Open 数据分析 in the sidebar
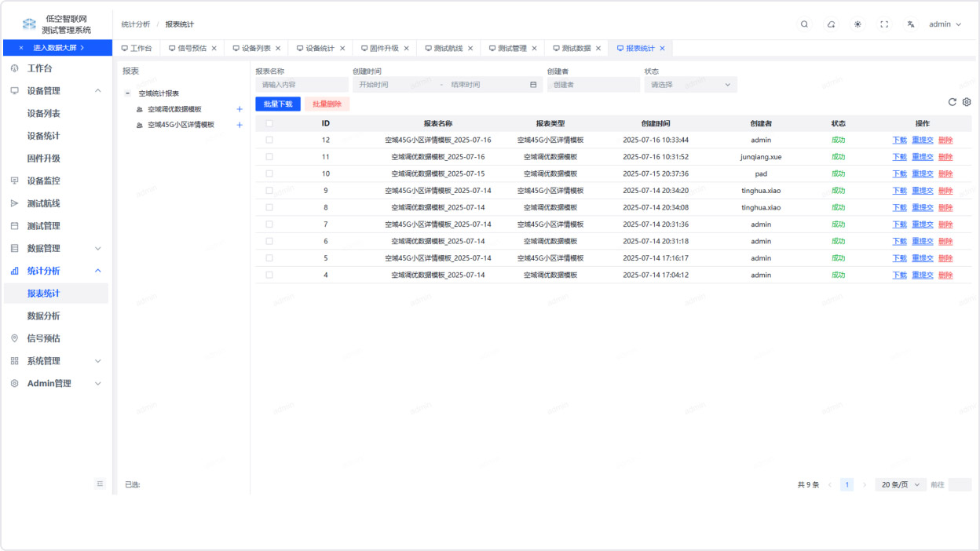This screenshot has height=551, width=980. 44,316
